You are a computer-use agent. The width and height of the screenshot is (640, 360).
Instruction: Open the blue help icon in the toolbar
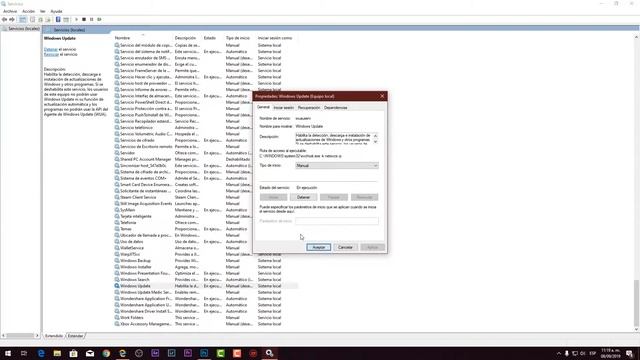pyautogui.click(x=58, y=19)
